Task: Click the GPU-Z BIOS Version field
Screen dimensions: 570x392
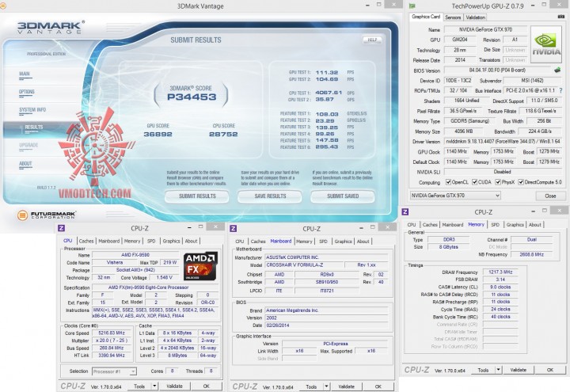Action: 497,70
